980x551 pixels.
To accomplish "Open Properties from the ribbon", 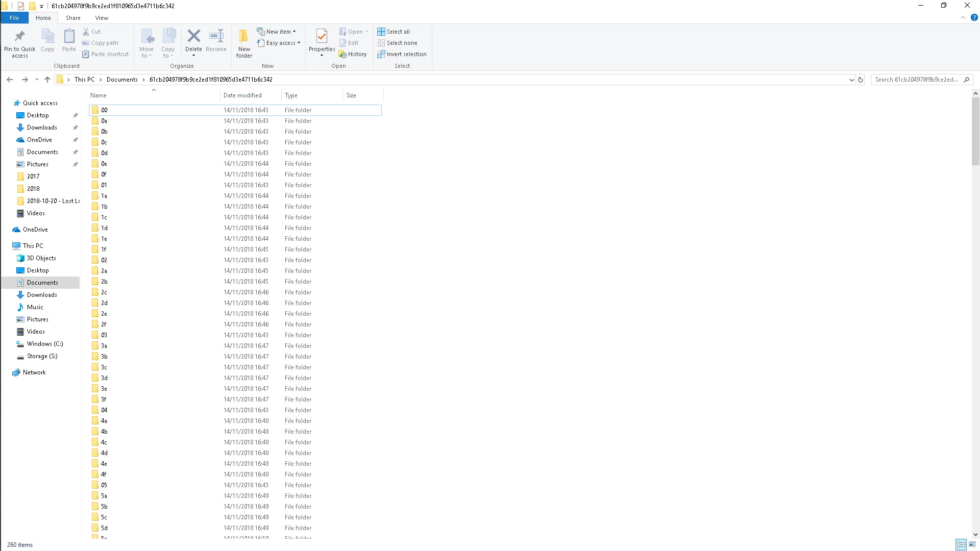I will [322, 37].
